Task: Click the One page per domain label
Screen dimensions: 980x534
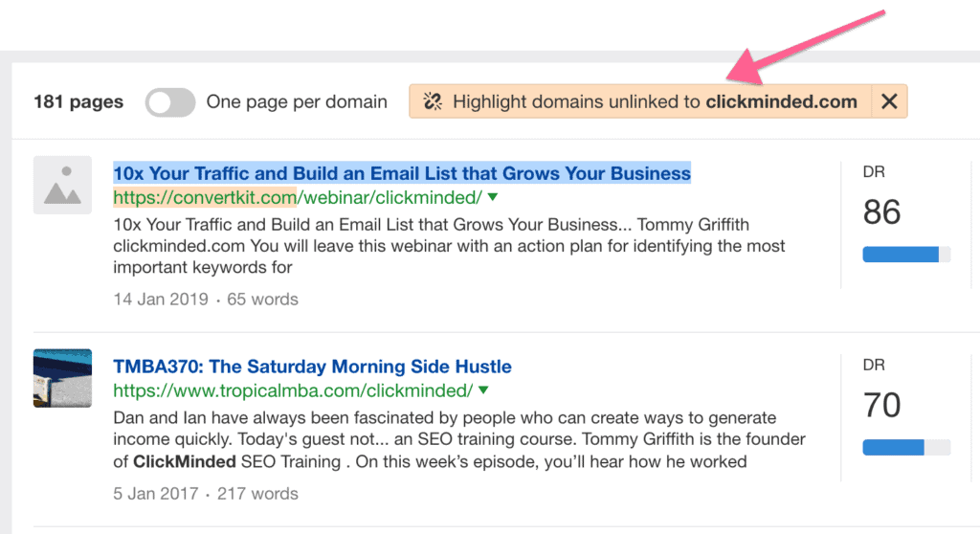Action: [297, 102]
